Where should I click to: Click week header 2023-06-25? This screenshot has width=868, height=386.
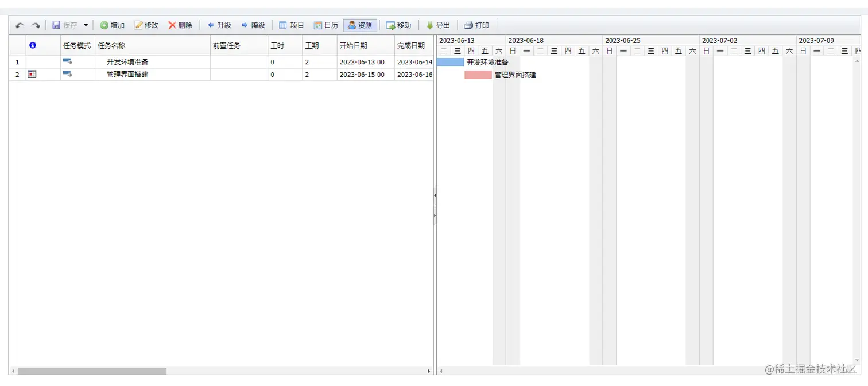(651, 40)
